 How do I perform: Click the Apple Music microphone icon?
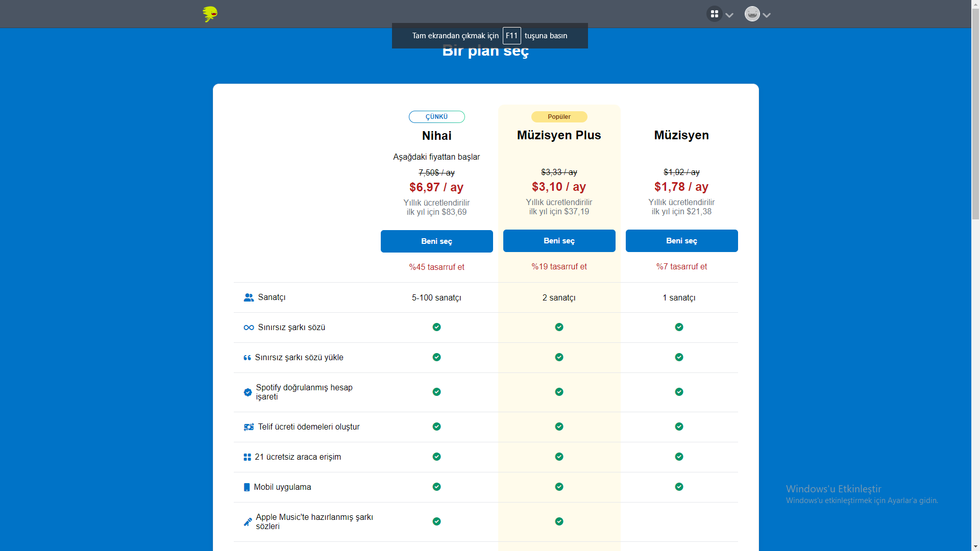248,522
